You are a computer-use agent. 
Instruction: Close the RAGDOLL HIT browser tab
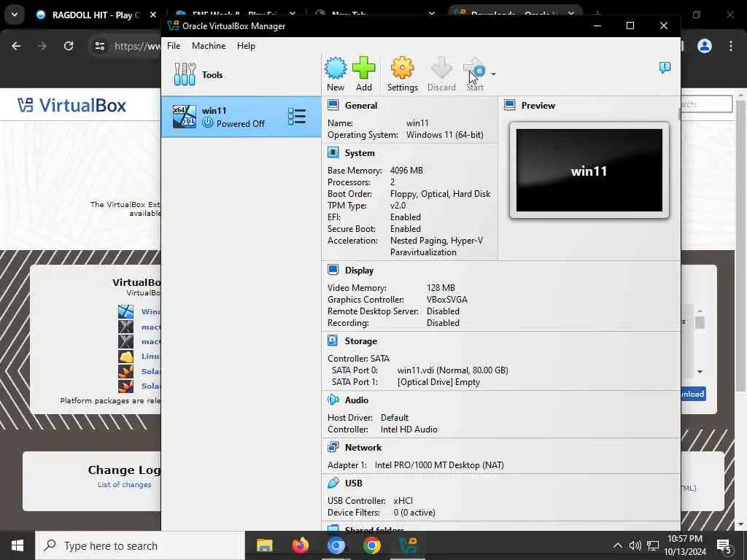(x=153, y=15)
